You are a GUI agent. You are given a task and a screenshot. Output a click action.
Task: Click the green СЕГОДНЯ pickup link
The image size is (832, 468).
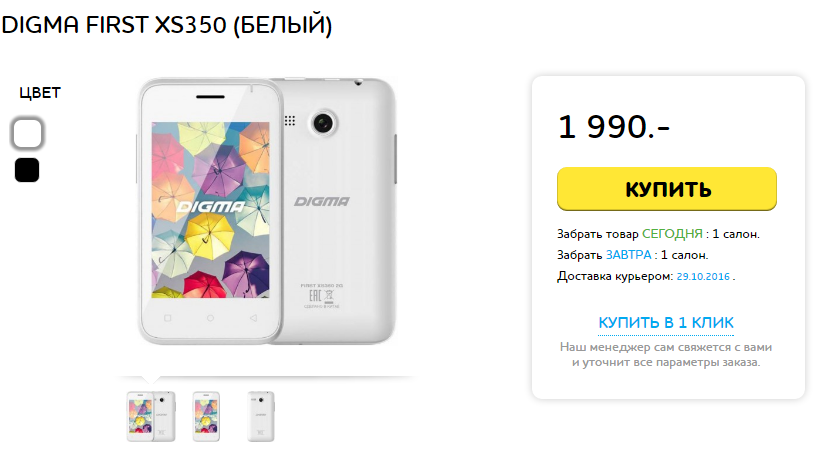point(672,233)
